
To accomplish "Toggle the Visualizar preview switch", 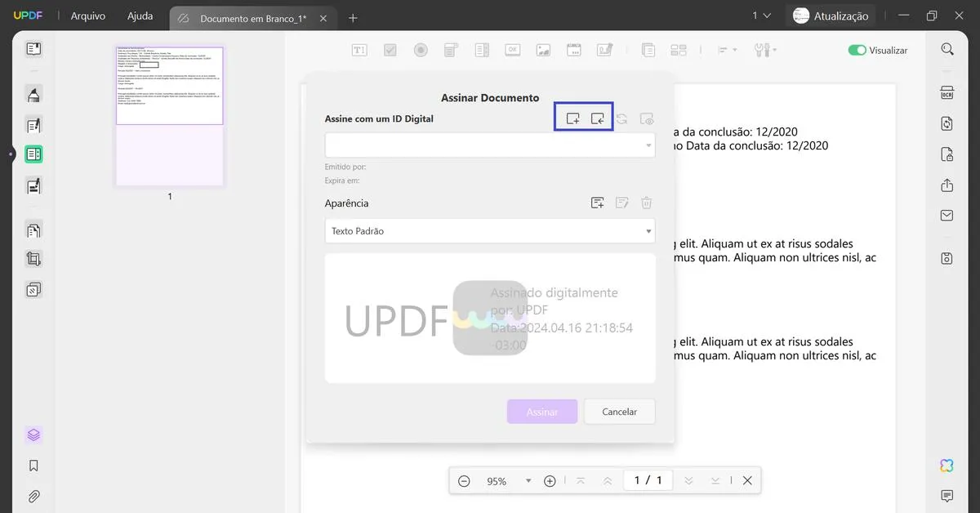I will click(x=857, y=50).
